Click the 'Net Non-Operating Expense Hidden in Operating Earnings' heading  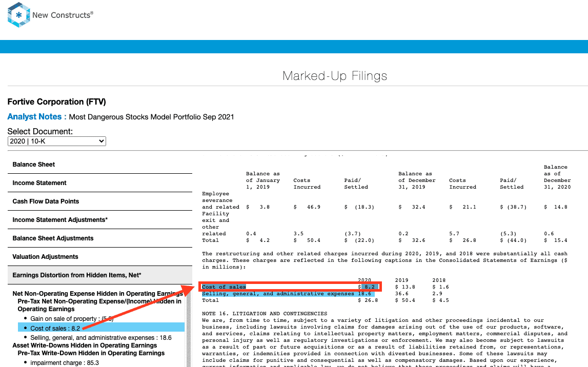pos(97,294)
